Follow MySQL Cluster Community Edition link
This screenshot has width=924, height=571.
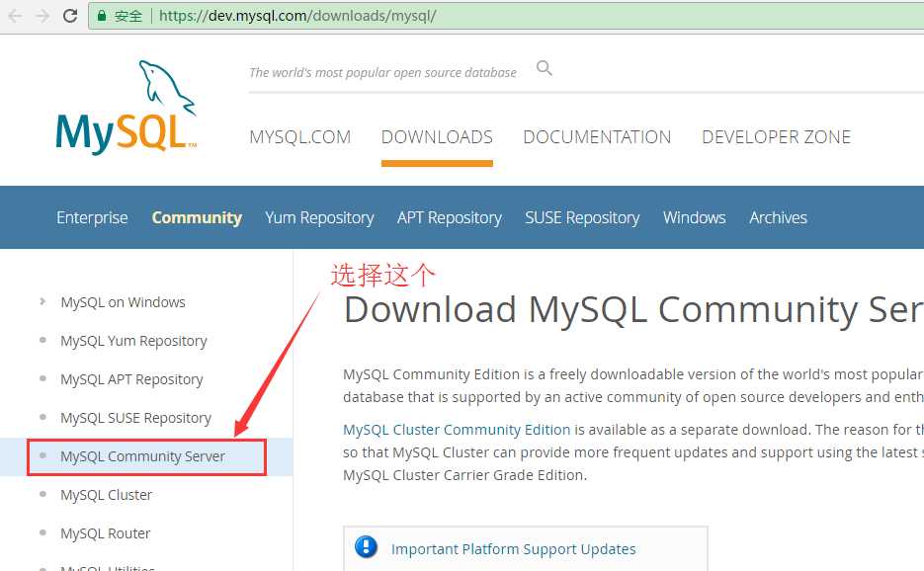457,430
